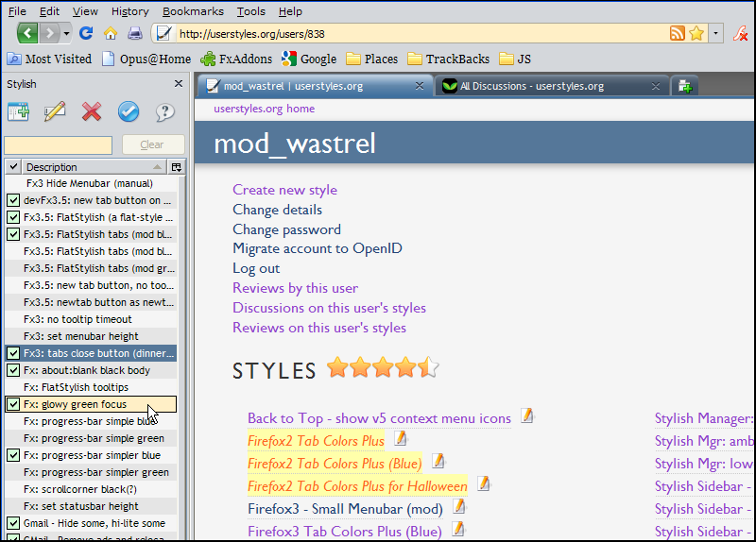
Task: Click the Stylish site icon in the address bar
Action: tap(163, 33)
